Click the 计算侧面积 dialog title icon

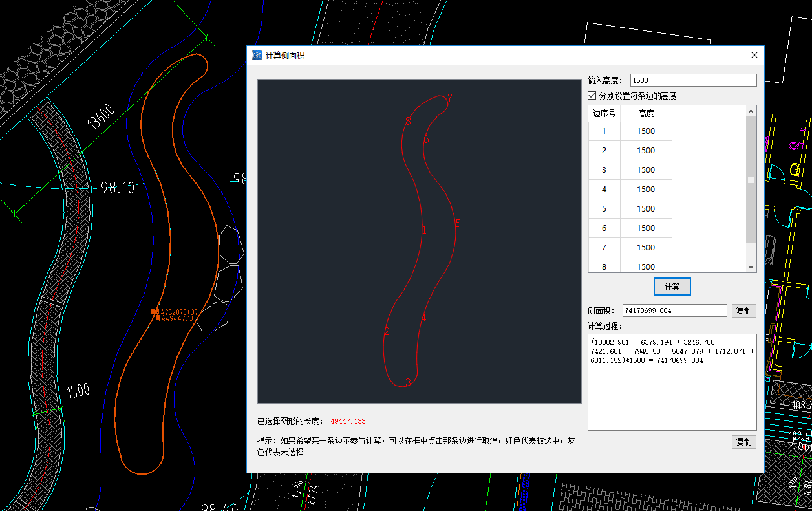257,55
